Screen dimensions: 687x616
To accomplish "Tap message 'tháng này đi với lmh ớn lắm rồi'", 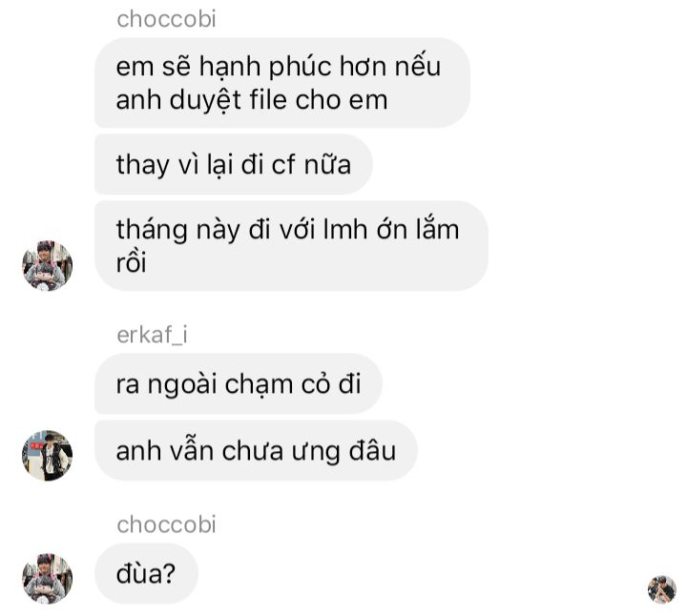I will (291, 246).
